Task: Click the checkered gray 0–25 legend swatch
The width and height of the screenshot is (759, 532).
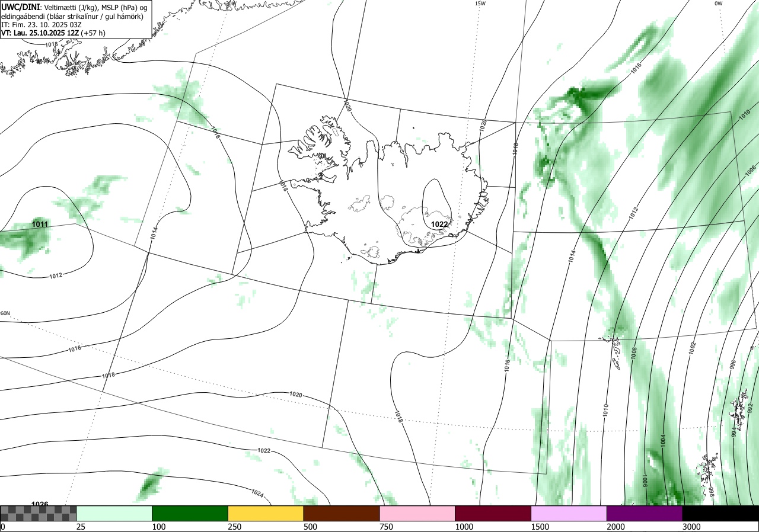Action: coord(38,513)
